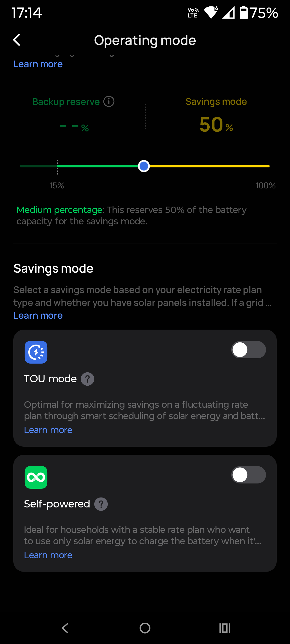The height and width of the screenshot is (644, 290).
Task: Open Learn more under Savings mode heading
Action: pos(38,316)
